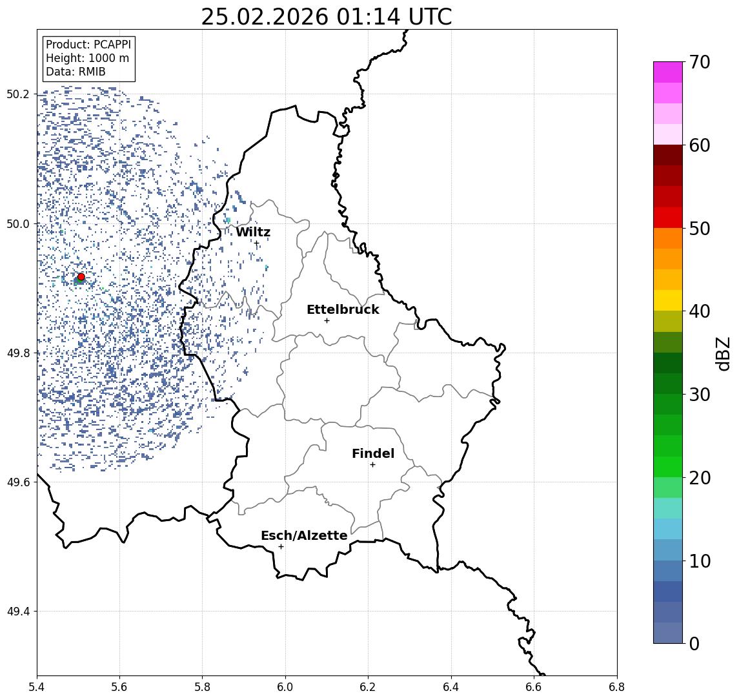Click the 40 tick on the colorbar

[x=700, y=311]
